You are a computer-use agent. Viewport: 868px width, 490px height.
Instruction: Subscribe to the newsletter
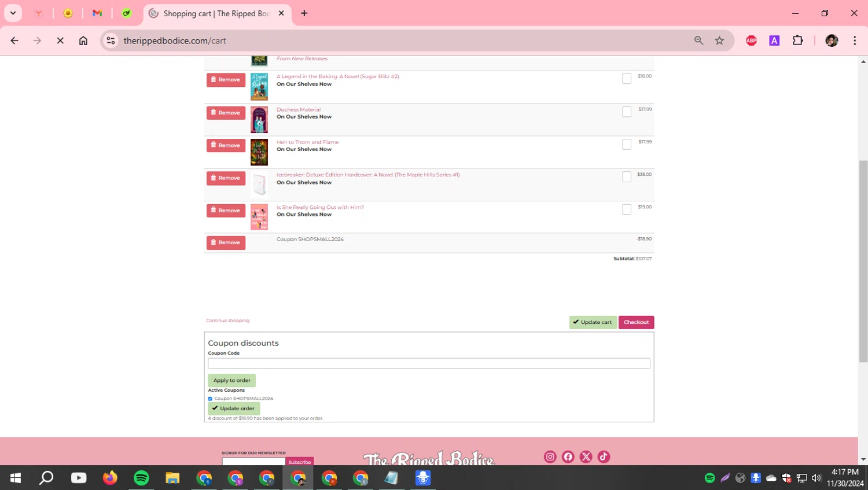click(x=300, y=462)
